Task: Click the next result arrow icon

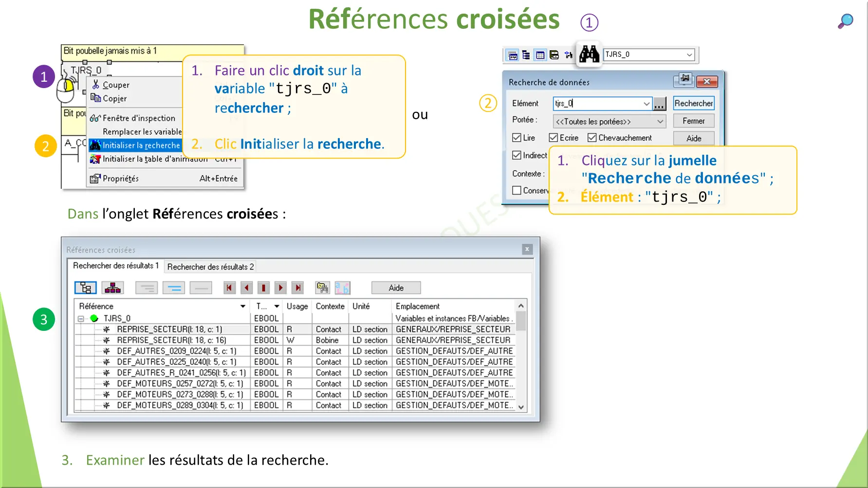Action: click(x=280, y=288)
